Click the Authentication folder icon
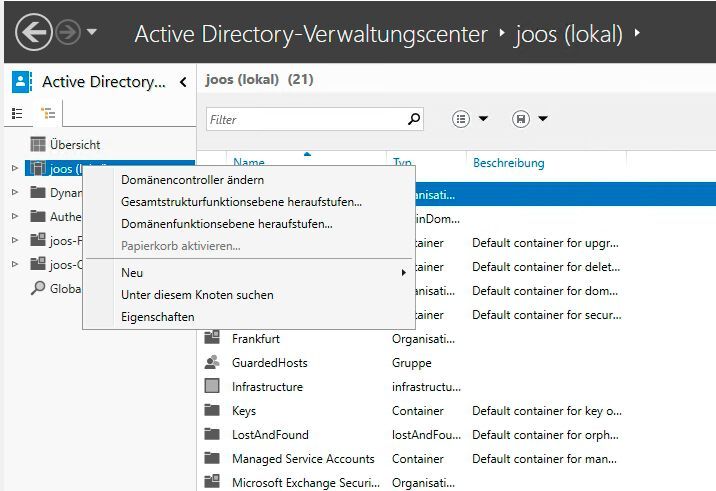 pyautogui.click(x=38, y=216)
